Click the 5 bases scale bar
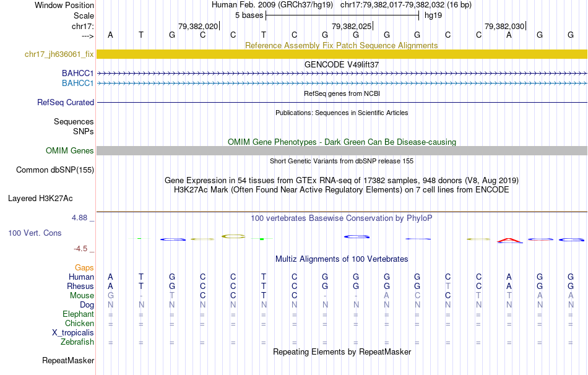The height and width of the screenshot is (375, 588). click(342, 15)
